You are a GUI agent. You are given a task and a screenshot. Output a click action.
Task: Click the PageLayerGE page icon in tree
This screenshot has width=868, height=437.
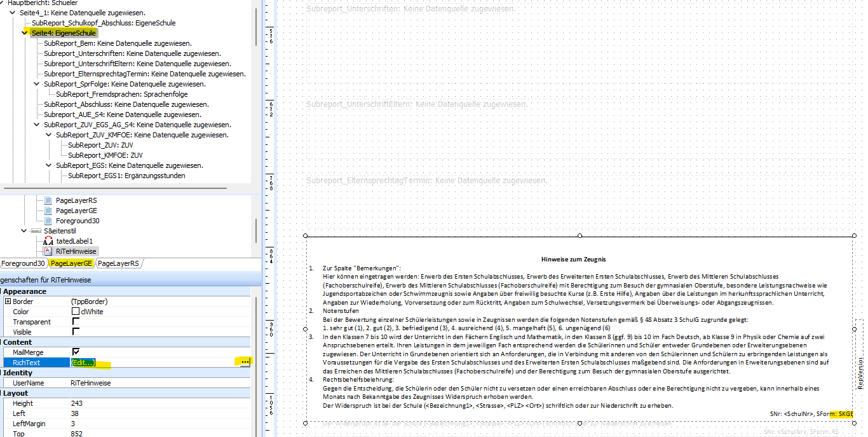48,211
